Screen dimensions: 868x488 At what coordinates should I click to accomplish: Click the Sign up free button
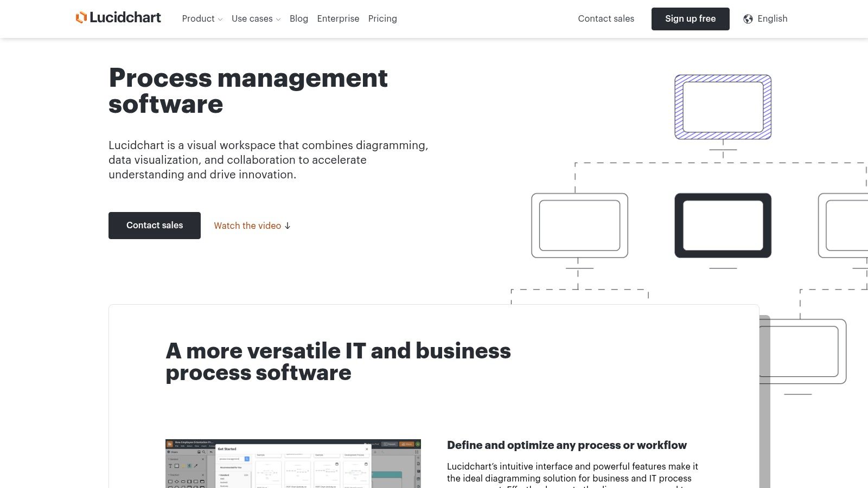point(691,19)
